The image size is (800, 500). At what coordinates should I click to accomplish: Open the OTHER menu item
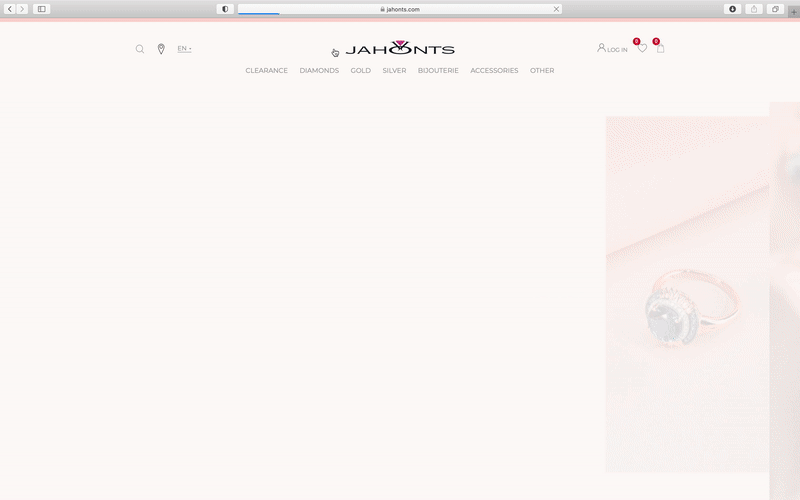point(542,70)
